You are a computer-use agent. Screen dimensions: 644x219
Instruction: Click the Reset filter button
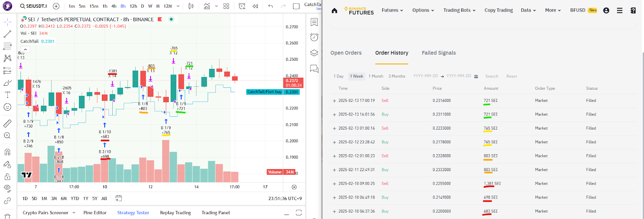512,76
